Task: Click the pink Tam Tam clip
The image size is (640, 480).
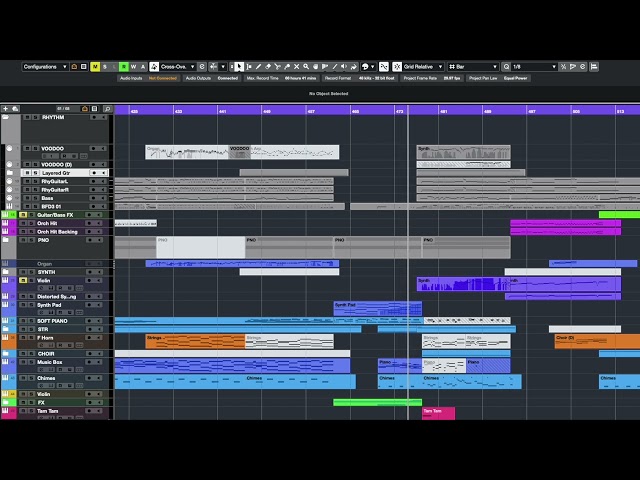Action: coord(438,412)
